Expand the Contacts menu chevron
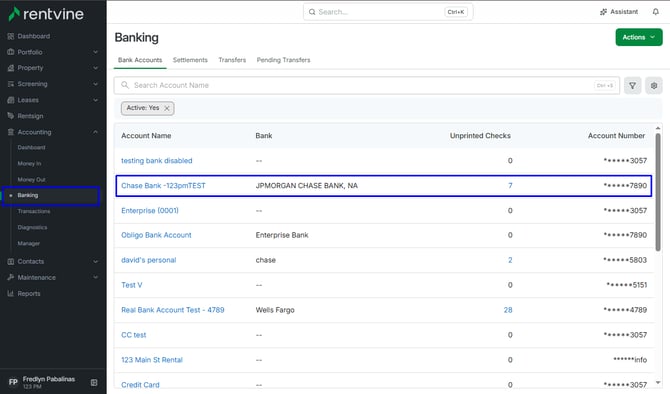670x394 pixels. pyautogui.click(x=95, y=262)
